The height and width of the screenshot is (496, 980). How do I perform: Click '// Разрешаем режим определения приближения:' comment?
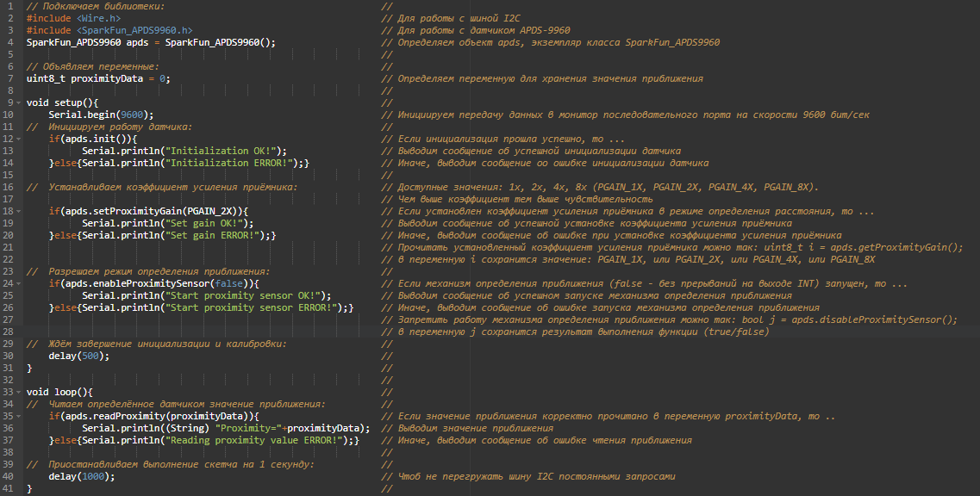[x=148, y=272]
